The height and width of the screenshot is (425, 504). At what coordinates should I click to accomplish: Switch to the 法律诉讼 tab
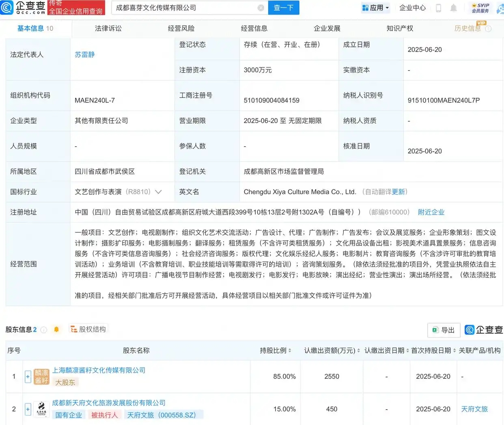[x=108, y=28]
